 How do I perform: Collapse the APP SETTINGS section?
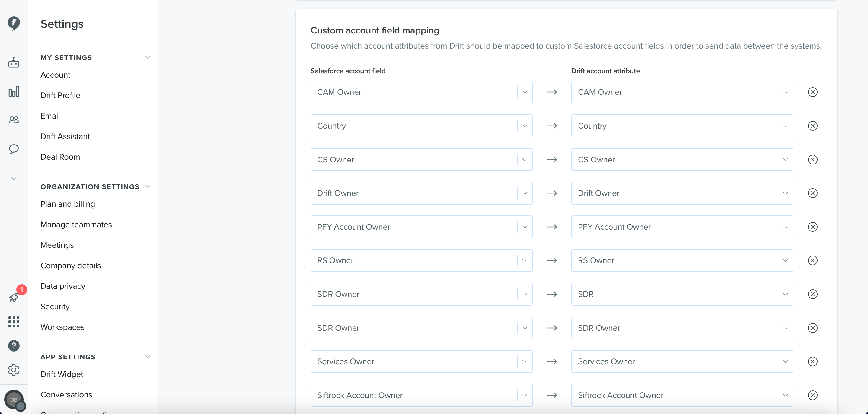click(x=148, y=356)
